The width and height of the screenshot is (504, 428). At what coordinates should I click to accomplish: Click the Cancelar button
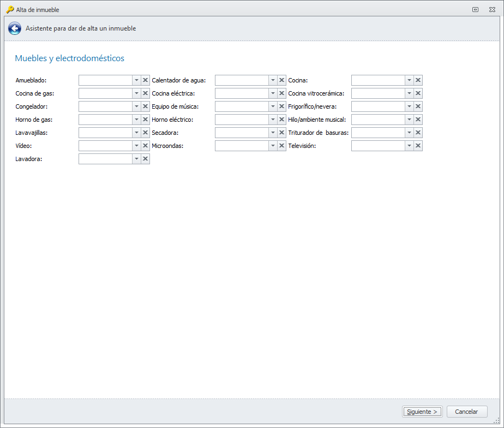[467, 412]
